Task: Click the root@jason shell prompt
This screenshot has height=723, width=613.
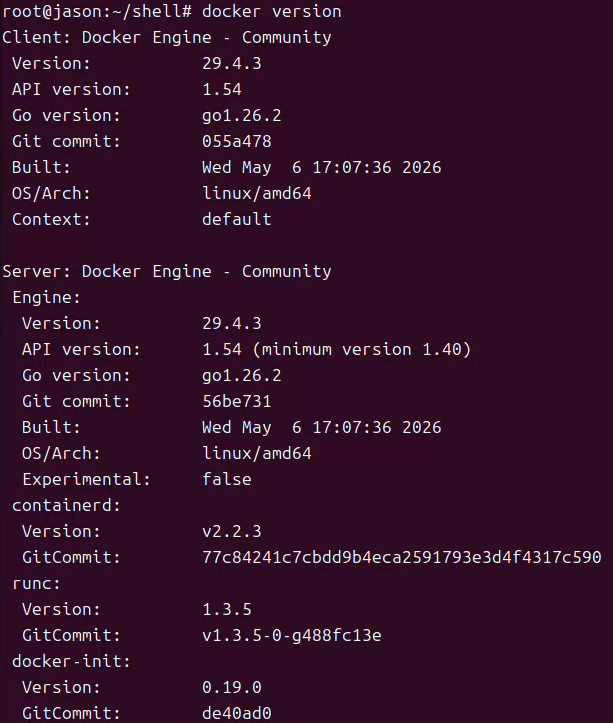Action: click(97, 12)
